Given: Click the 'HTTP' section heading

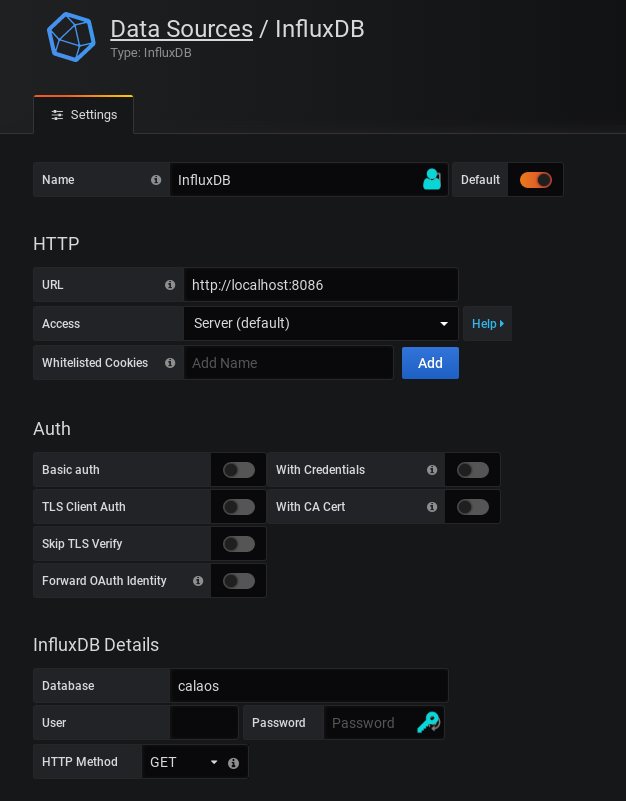Looking at the screenshot, I should 56,244.
